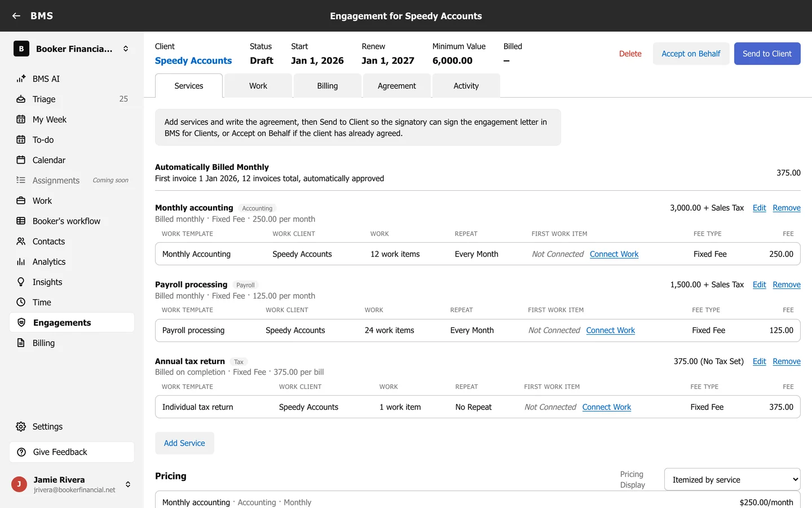Remove the Annual tax return service
Image resolution: width=812 pixels, height=508 pixels.
(787, 362)
